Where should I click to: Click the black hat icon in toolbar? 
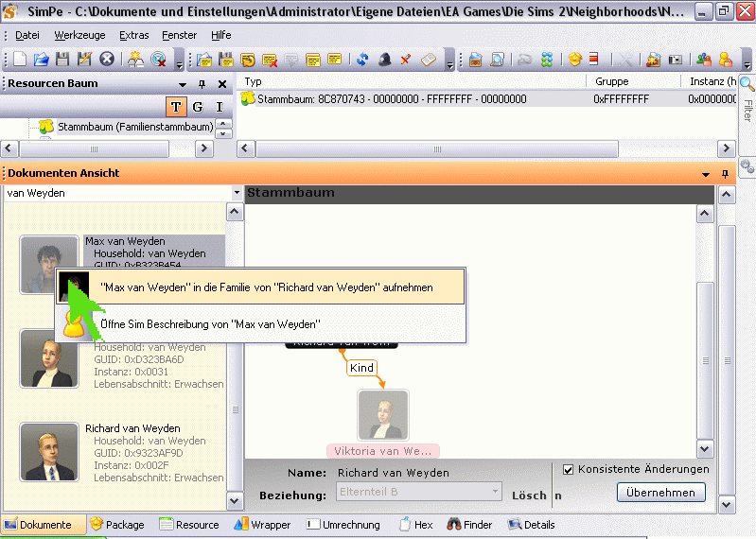385,60
